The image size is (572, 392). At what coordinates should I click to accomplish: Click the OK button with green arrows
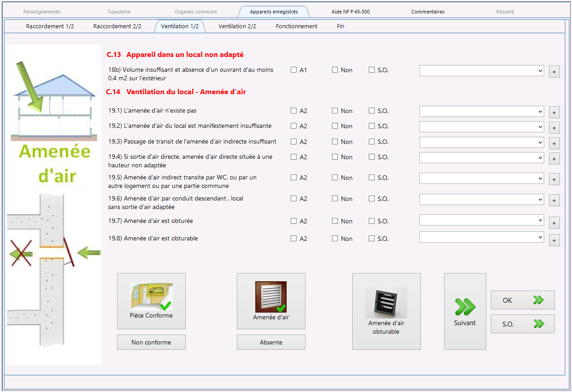click(x=523, y=300)
